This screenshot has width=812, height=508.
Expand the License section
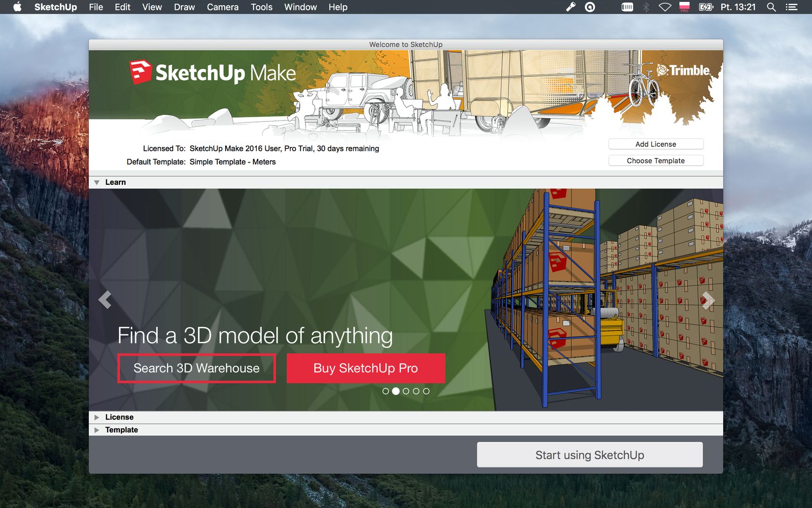[x=97, y=417]
